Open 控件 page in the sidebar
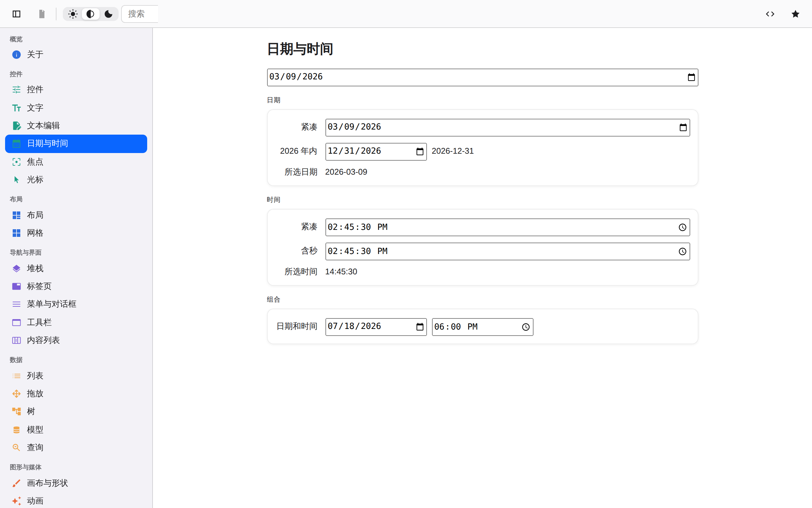The image size is (812, 508). click(76, 89)
